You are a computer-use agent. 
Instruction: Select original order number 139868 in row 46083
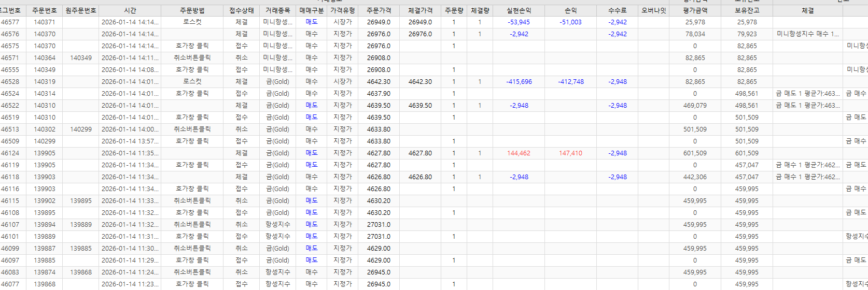[81, 272]
